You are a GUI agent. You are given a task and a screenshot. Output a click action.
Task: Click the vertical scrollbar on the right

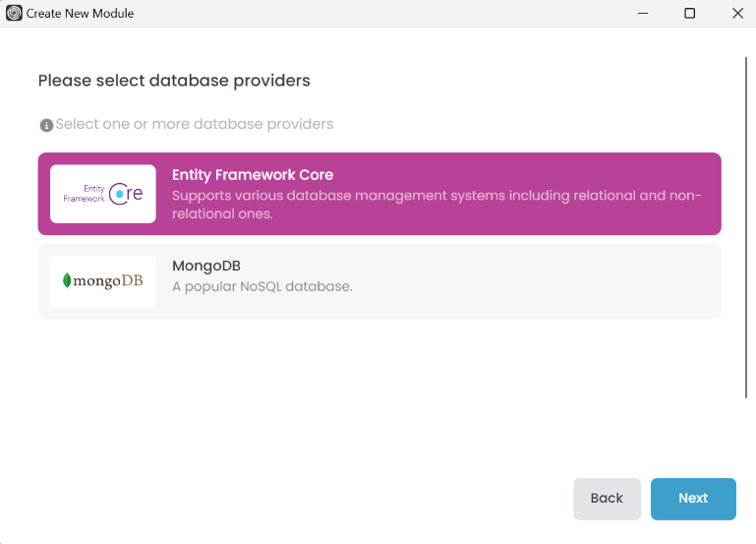tap(747, 226)
